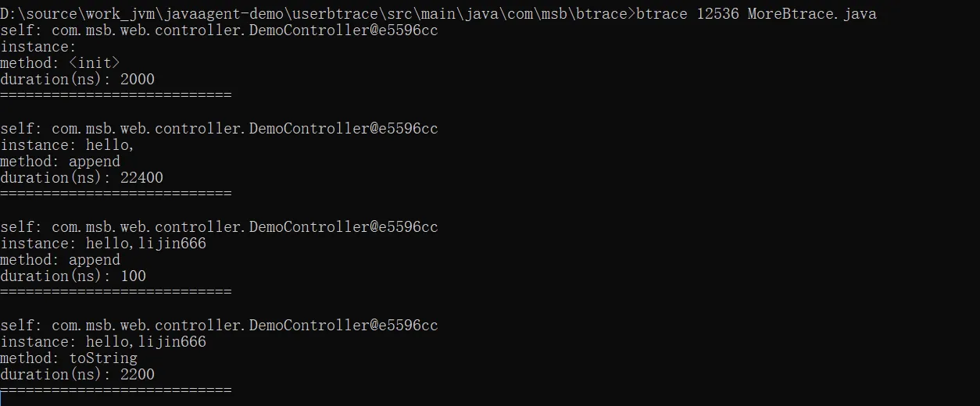Click the third self DemoController@e5596cc line

pyautogui.click(x=219, y=227)
